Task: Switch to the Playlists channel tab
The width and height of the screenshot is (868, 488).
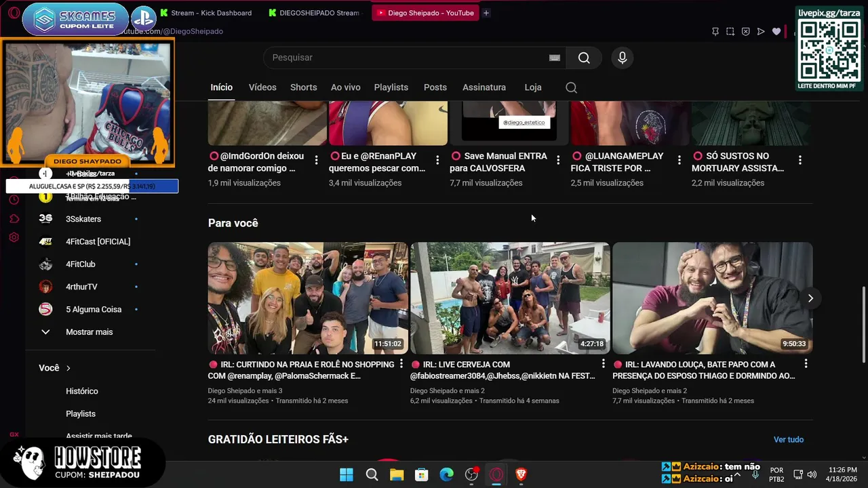Action: coord(391,87)
